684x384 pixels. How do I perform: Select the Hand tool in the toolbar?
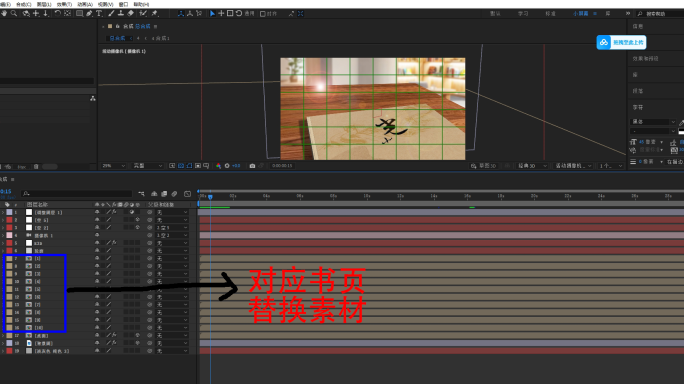point(4,14)
